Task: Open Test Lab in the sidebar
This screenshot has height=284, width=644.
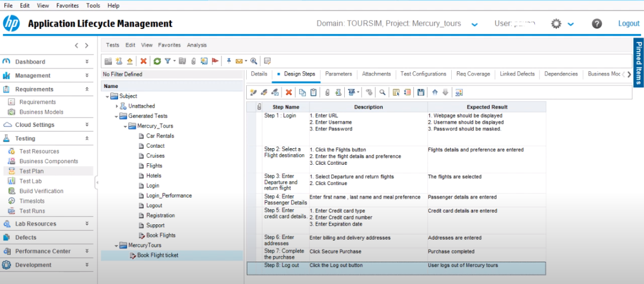Action: (x=31, y=181)
